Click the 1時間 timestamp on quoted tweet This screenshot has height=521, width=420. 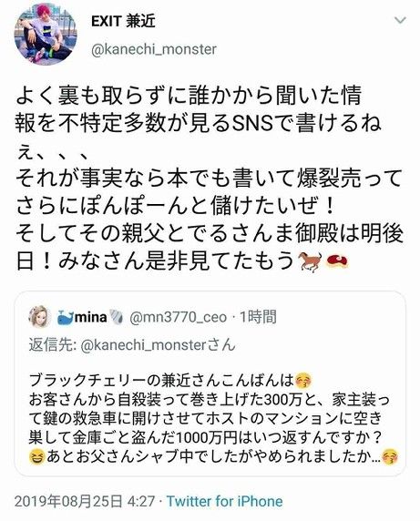258,317
